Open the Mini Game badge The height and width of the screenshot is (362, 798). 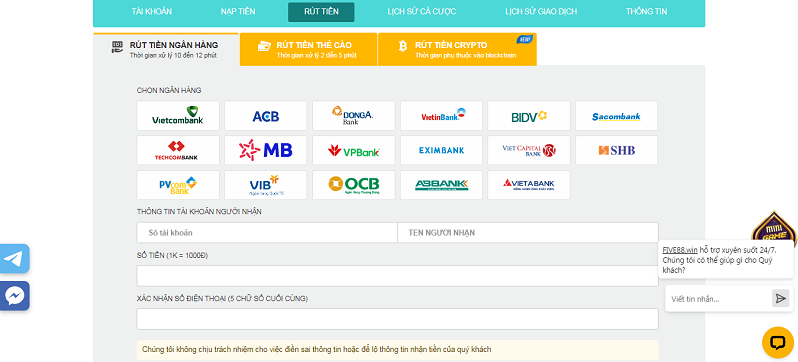click(x=774, y=229)
